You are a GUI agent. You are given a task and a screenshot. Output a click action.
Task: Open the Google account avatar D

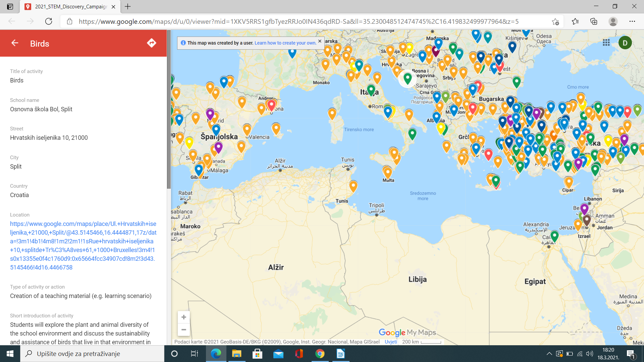(x=625, y=43)
